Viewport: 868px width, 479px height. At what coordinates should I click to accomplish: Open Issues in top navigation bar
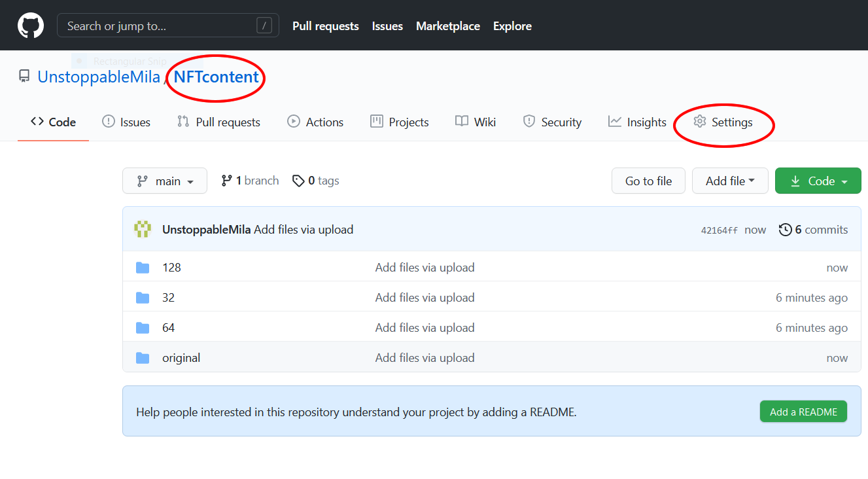(387, 26)
